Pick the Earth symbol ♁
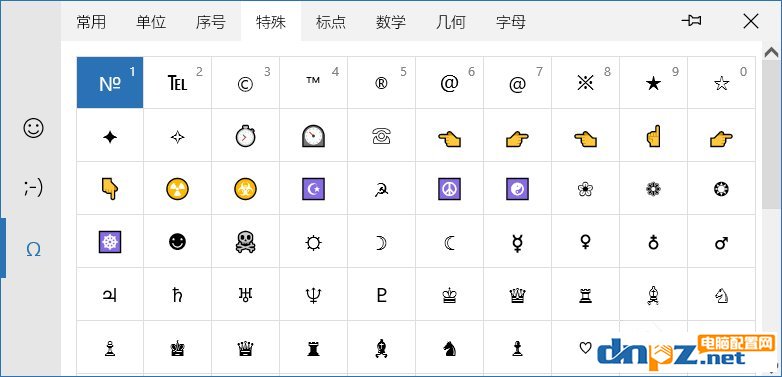 [x=653, y=242]
